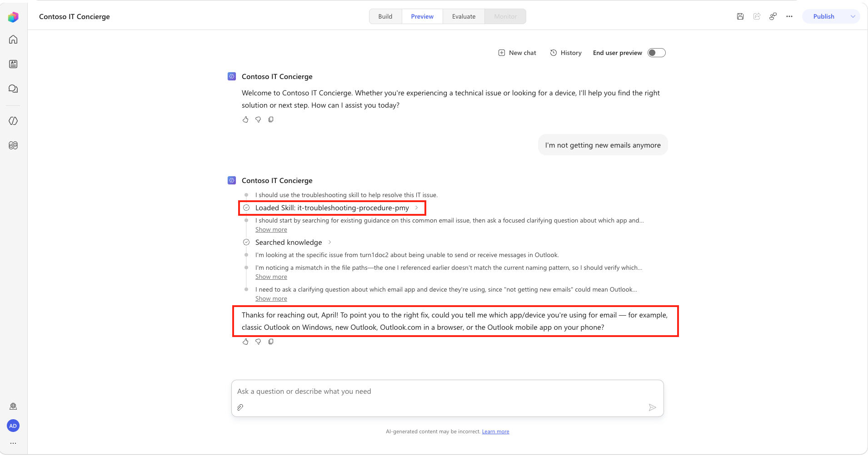The width and height of the screenshot is (868, 456).
Task: Click the 'Searched knowledge' step label
Action: point(289,242)
